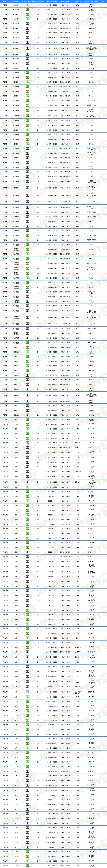Screen dimensions: 107x868
Task: Click petrol icon in MONDEO KOMBI RHBA row
Action: point(28,250)
